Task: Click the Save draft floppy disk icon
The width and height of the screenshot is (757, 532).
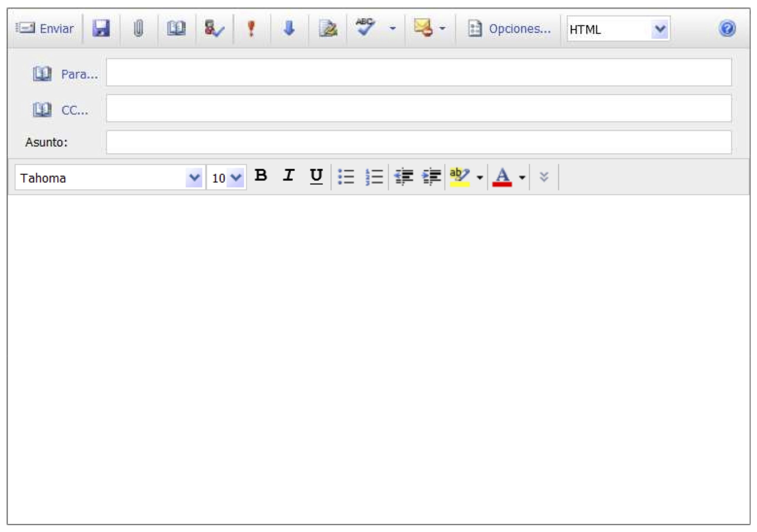Action: tap(101, 28)
